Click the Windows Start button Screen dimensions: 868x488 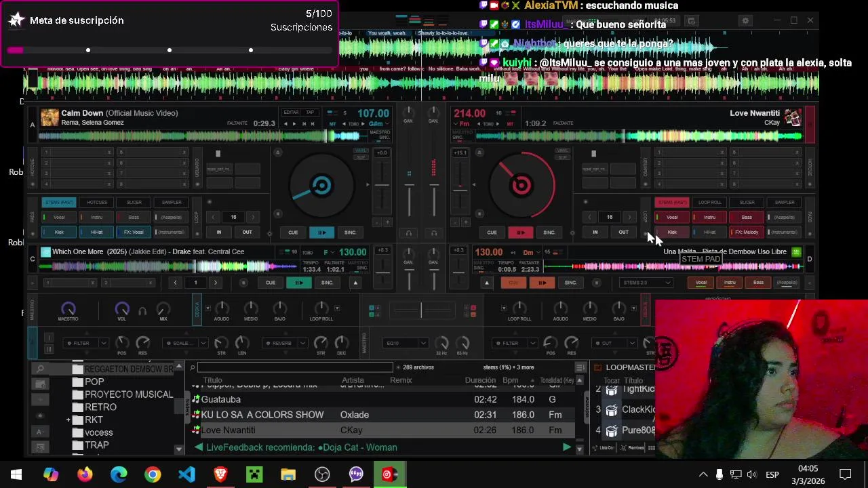16,474
